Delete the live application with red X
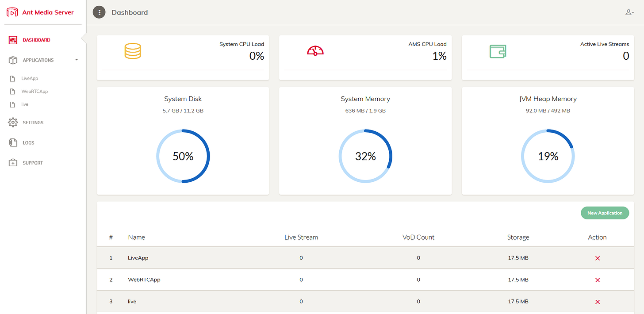 pyautogui.click(x=598, y=302)
